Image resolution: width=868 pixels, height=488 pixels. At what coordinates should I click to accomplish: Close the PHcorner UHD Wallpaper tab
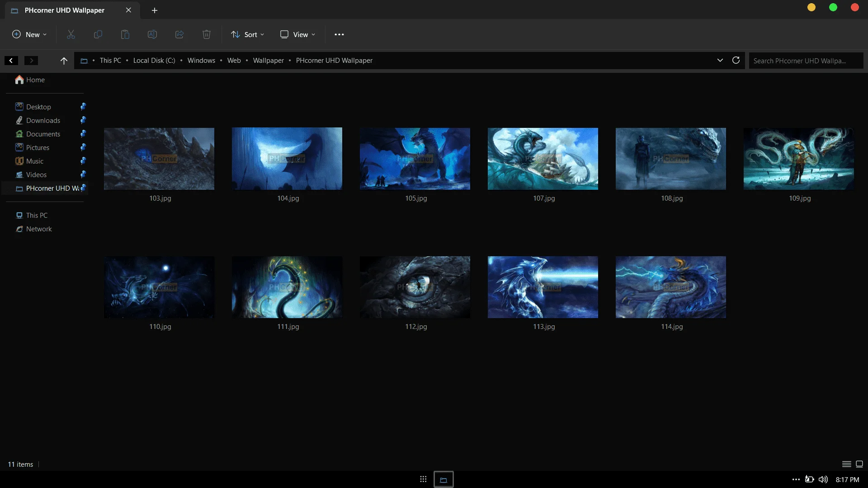click(x=128, y=10)
